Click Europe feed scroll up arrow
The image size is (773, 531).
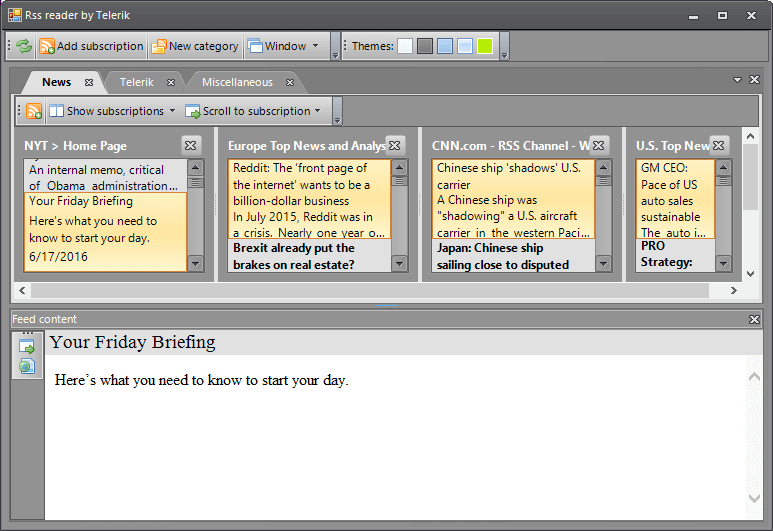click(400, 168)
